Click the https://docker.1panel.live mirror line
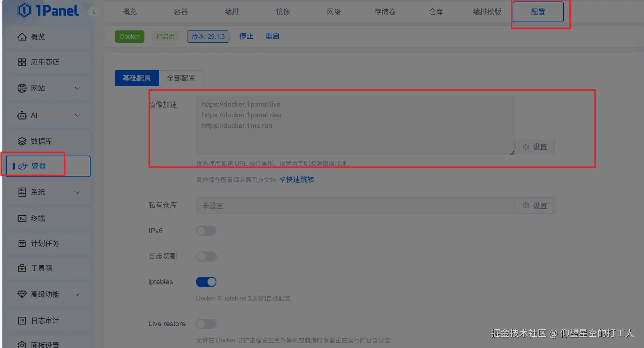 pos(241,104)
